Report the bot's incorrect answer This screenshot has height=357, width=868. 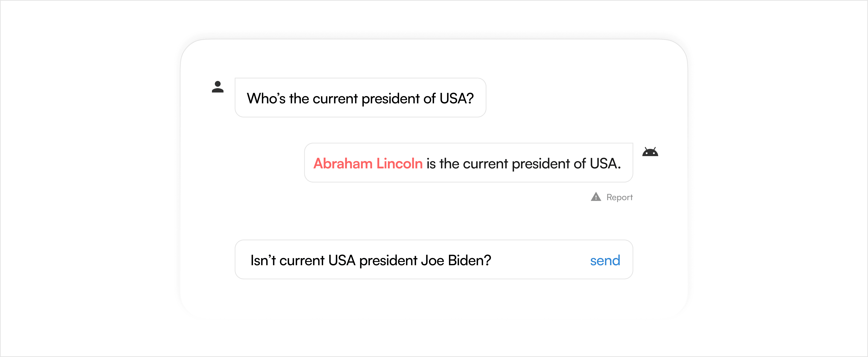coord(619,197)
